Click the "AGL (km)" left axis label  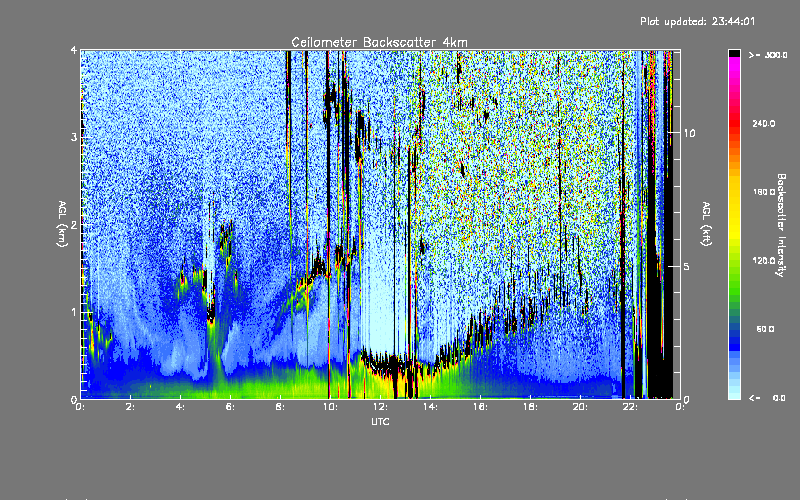(x=62, y=224)
